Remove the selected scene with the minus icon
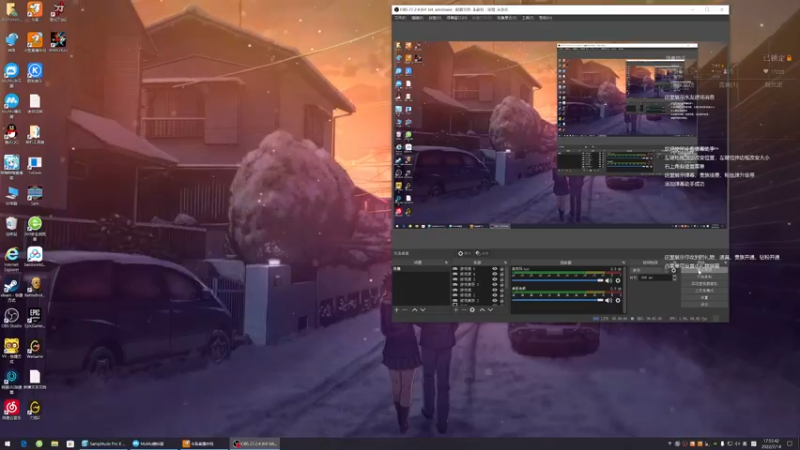 tap(405, 310)
